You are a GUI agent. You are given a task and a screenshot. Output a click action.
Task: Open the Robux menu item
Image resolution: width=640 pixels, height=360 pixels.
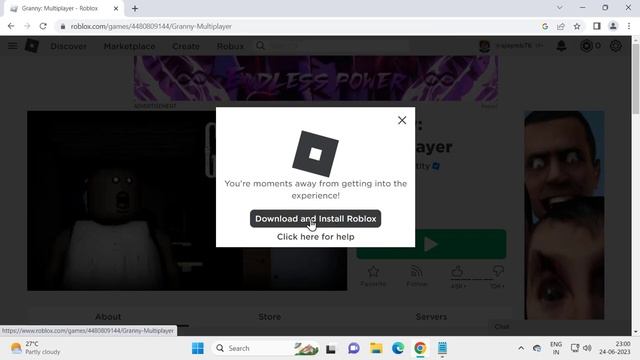(230, 46)
